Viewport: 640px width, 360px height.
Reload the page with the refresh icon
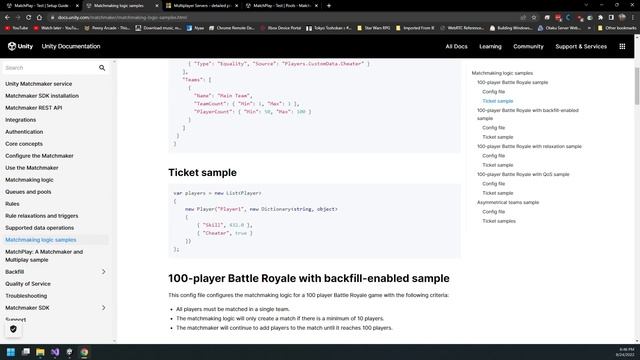[x=28, y=18]
